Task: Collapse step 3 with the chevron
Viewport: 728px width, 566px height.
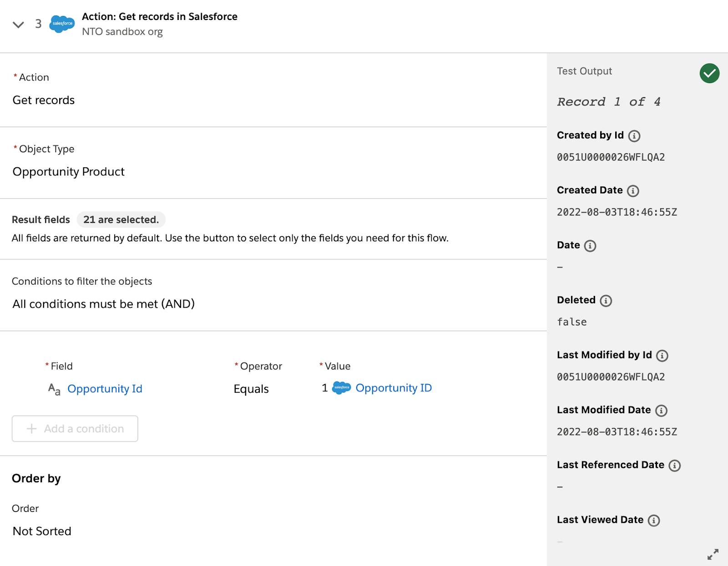Action: [18, 25]
